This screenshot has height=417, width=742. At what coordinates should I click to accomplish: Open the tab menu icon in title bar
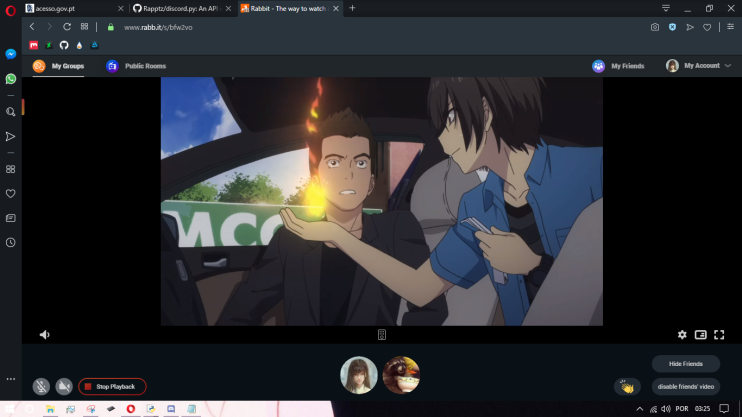[666, 8]
